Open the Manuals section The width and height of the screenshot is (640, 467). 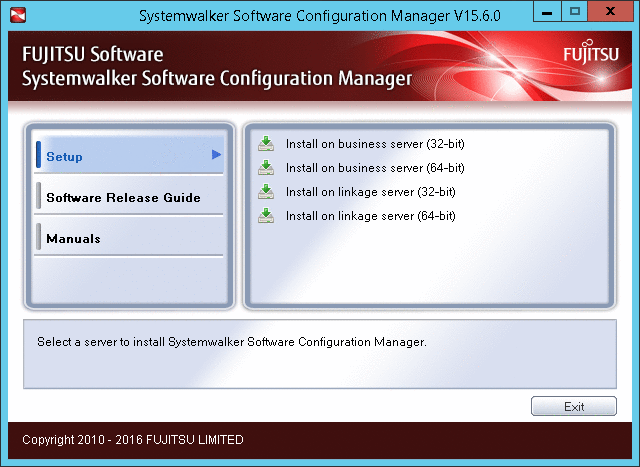point(73,239)
